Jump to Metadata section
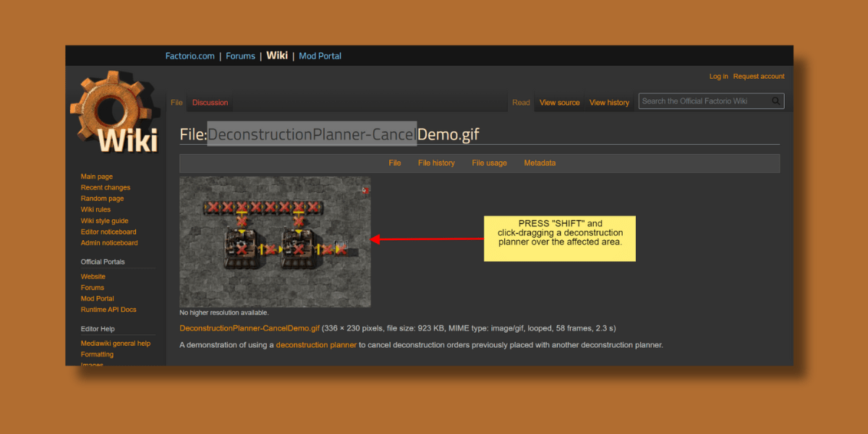Image resolution: width=868 pixels, height=434 pixels. [540, 163]
